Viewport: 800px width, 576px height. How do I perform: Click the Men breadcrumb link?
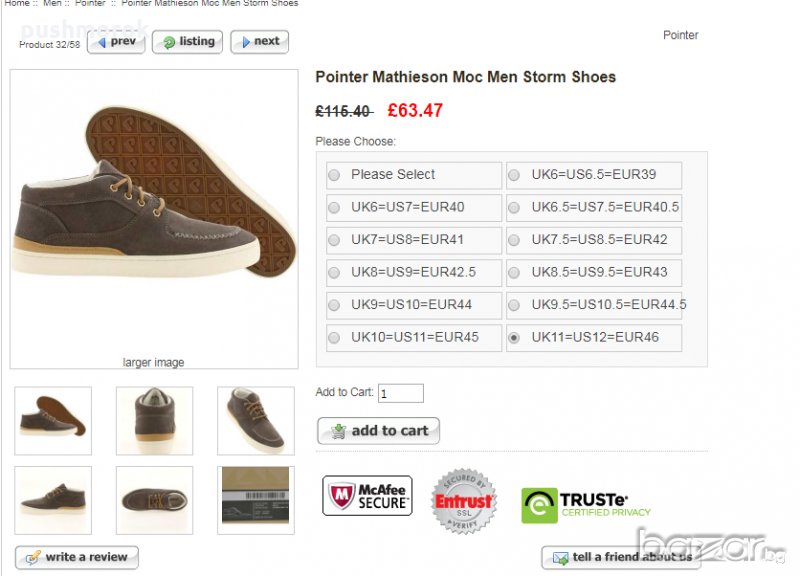coord(52,4)
